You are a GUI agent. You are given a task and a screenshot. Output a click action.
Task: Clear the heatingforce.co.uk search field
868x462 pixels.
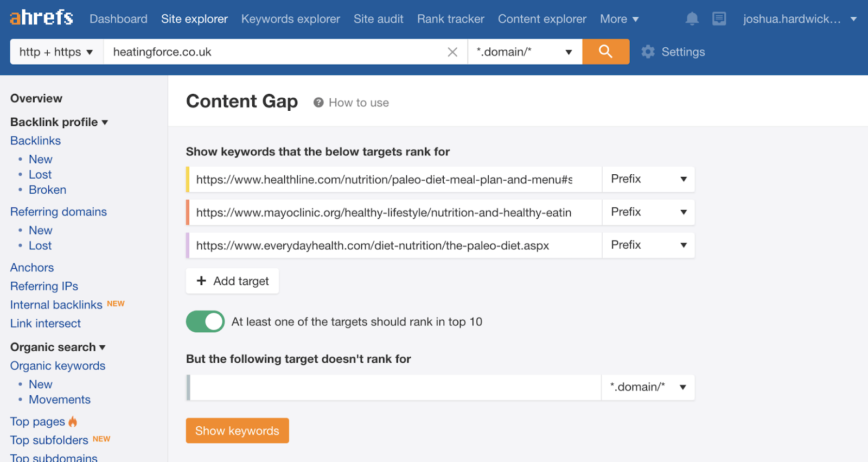pos(452,52)
